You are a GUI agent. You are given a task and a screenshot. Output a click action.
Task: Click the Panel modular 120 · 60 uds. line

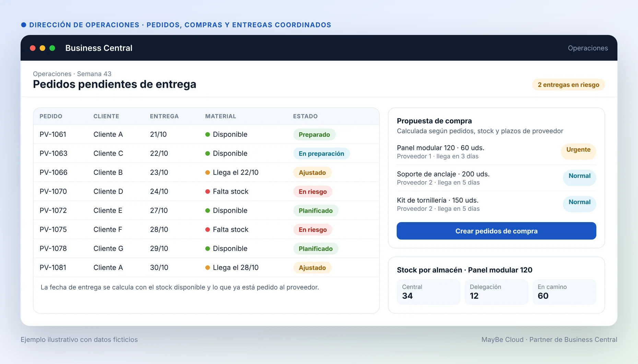(x=440, y=148)
